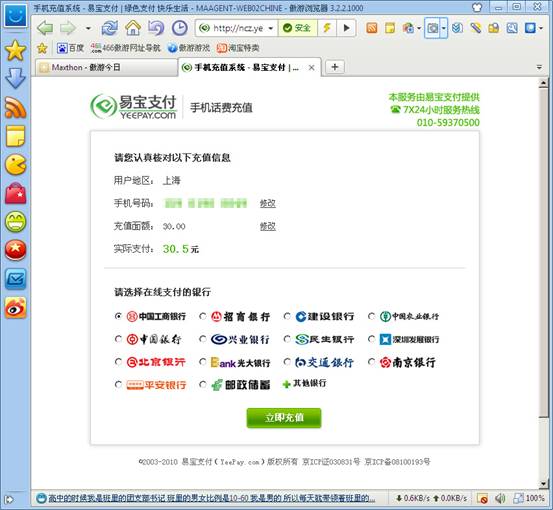Open a new tab with plus button
Viewport: 553px width, 510px height.
(x=335, y=67)
